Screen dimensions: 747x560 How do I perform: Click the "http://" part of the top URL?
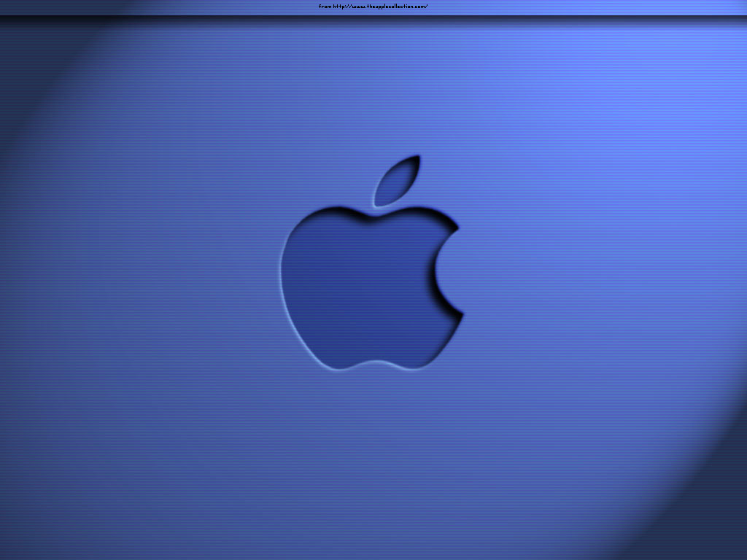(x=341, y=7)
